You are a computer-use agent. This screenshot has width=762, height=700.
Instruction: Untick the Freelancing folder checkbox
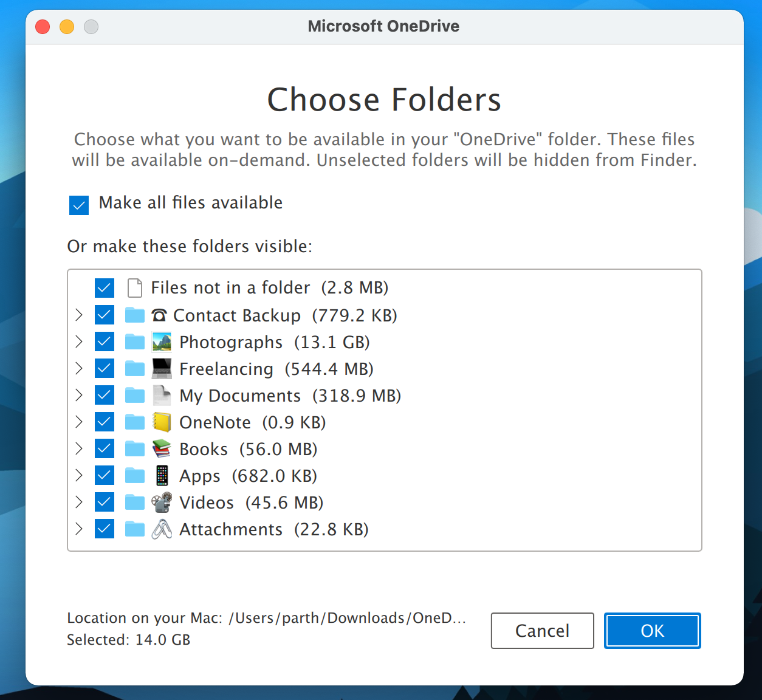click(105, 368)
